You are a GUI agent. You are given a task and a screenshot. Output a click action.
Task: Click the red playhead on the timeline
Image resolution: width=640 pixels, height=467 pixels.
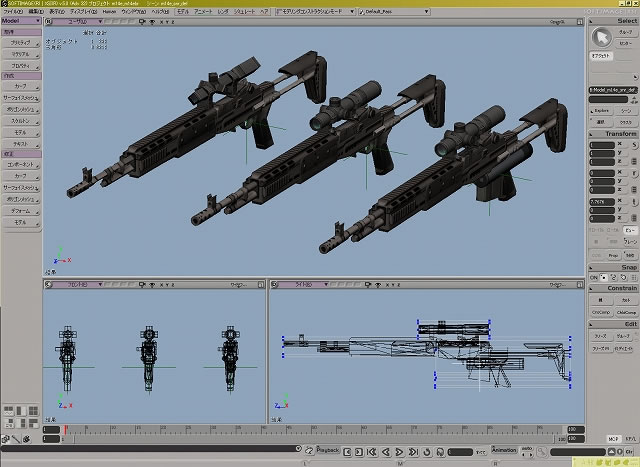(x=66, y=431)
